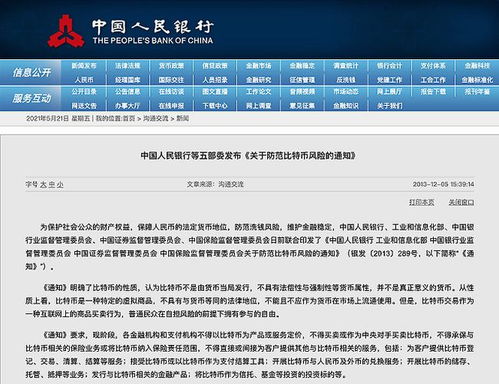Click the 服务互动 section header
The width and height of the screenshot is (499, 384).
32,98
